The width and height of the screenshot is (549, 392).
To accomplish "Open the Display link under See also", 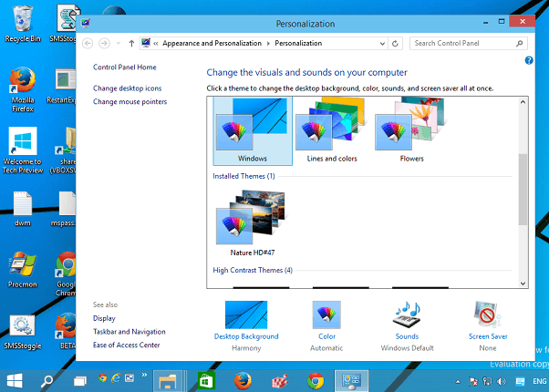I will (104, 318).
